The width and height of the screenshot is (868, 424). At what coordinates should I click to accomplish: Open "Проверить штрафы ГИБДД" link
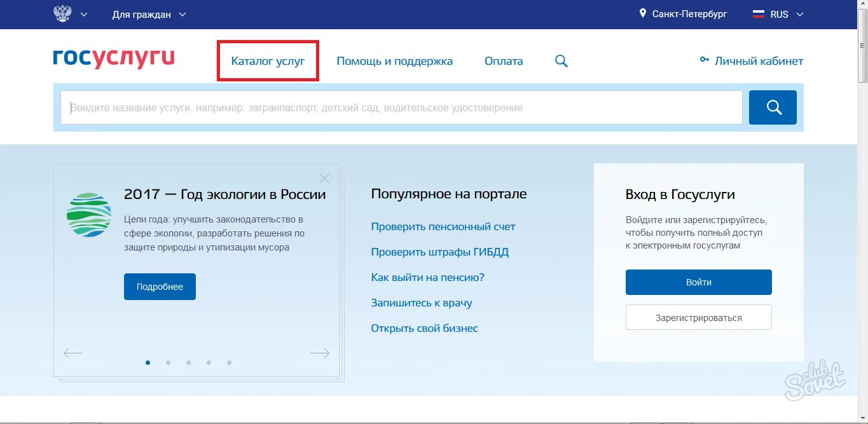(x=440, y=252)
